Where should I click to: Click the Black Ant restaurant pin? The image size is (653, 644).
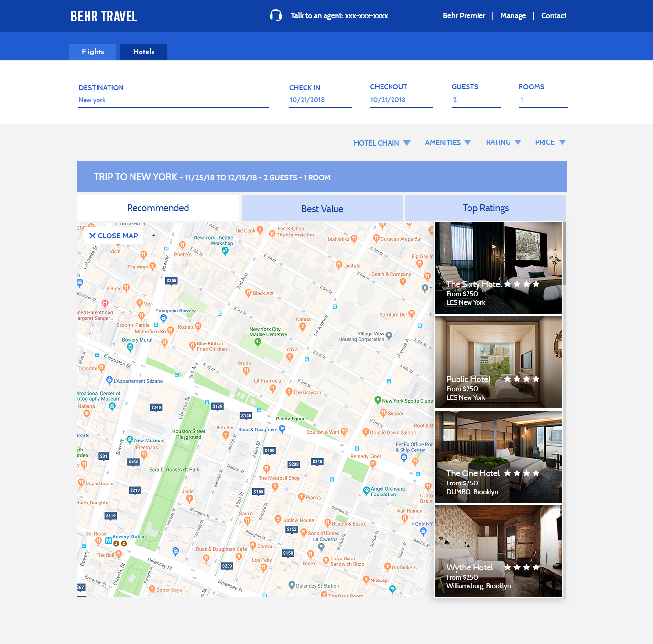pyautogui.click(x=248, y=293)
